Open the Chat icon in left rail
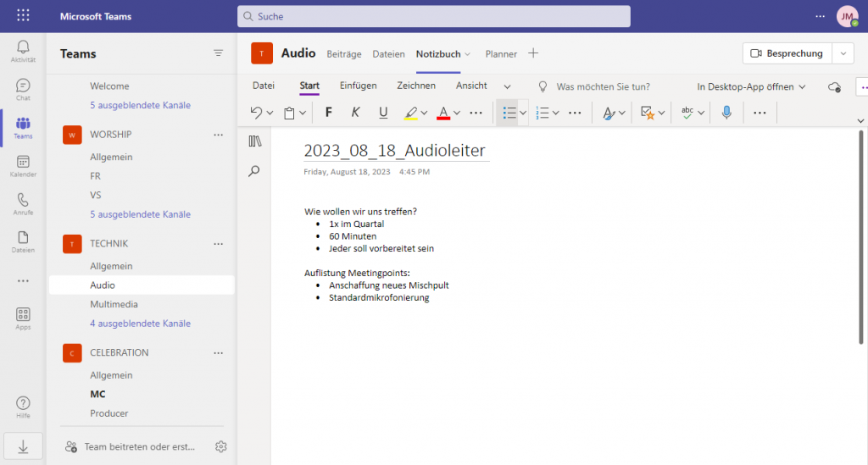The image size is (868, 465). tap(23, 89)
